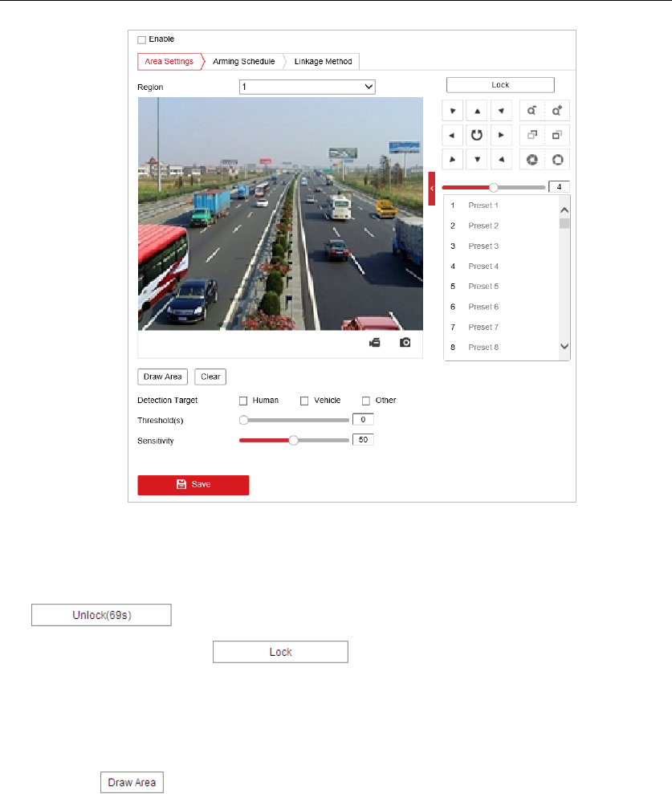This screenshot has width=672, height=794.
Task: Collapse PTZ panel with red arrow handle
Action: click(431, 189)
